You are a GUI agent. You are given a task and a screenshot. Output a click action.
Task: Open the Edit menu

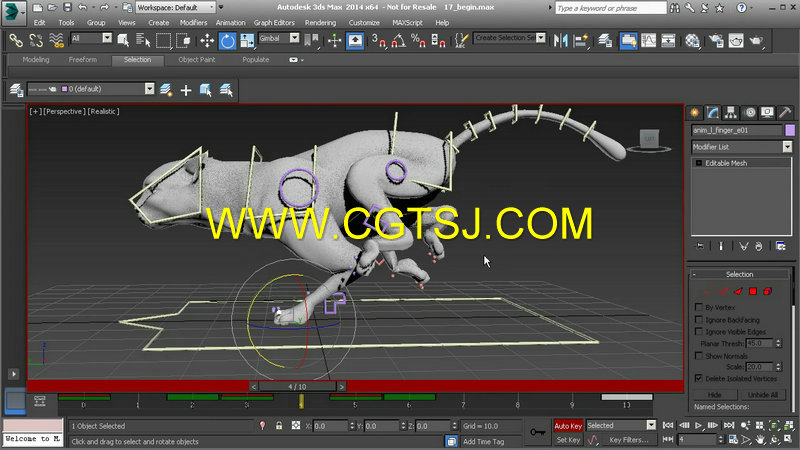pyautogui.click(x=39, y=23)
